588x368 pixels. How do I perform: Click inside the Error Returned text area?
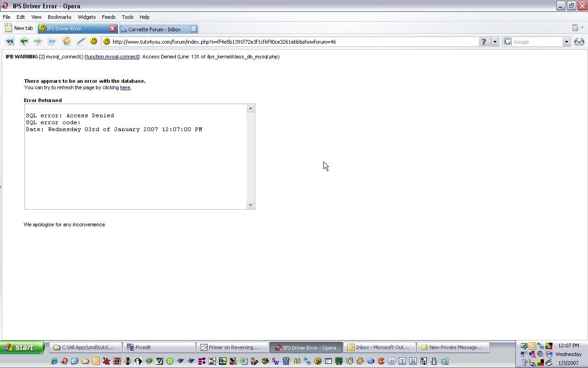click(136, 156)
